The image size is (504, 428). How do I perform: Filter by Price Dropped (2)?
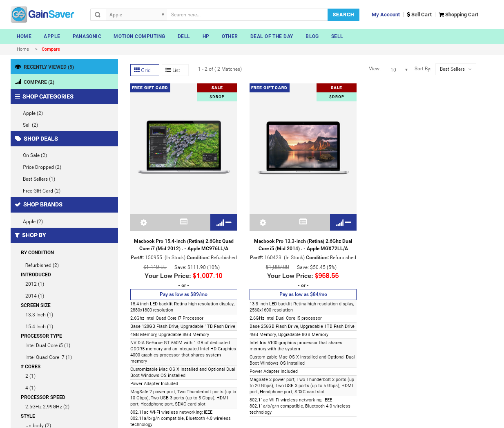pyautogui.click(x=42, y=167)
